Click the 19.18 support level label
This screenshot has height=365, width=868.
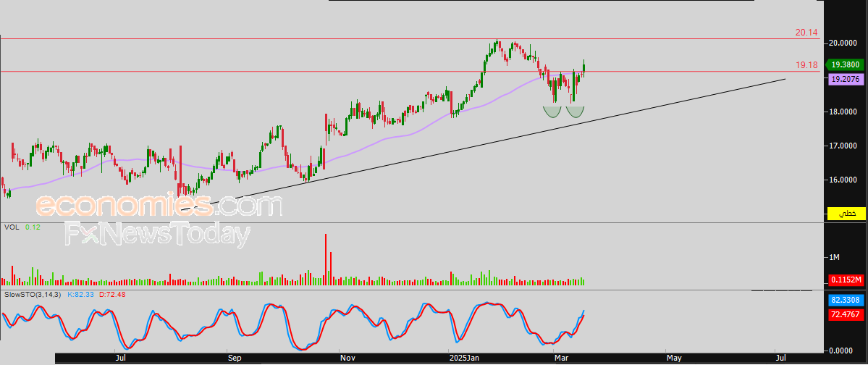click(x=806, y=65)
